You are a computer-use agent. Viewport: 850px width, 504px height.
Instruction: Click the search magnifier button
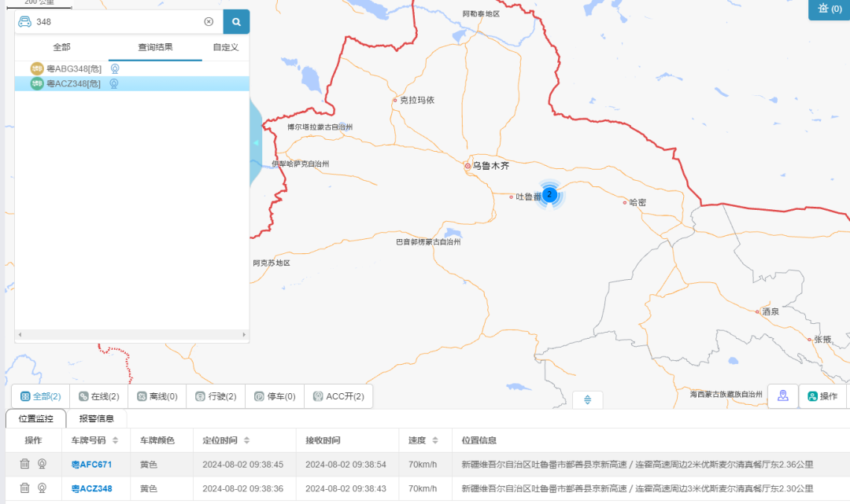(236, 21)
